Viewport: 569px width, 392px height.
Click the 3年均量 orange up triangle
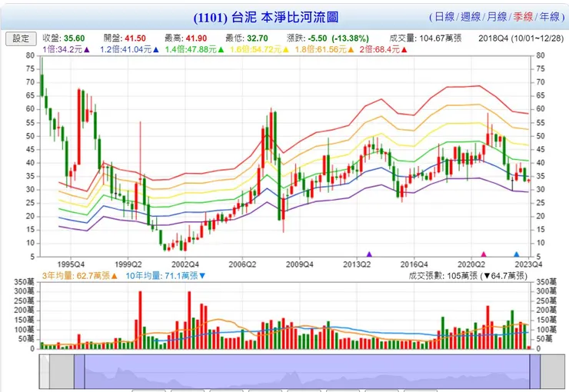point(115,276)
